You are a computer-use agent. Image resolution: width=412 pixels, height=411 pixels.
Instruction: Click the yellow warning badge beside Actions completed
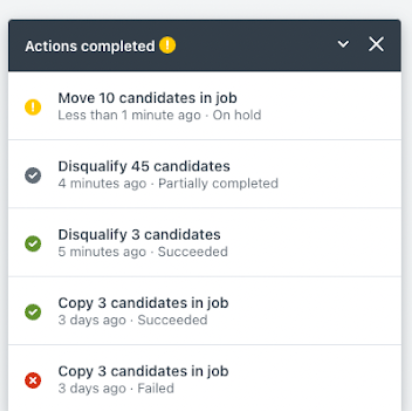coord(167,45)
